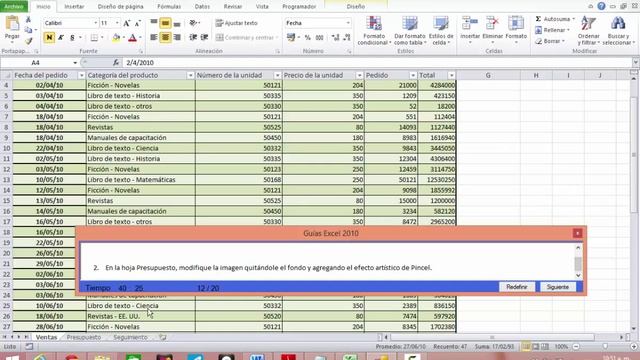Open Dar formato como tabla gallery
The image size is (640, 360).
click(409, 31)
